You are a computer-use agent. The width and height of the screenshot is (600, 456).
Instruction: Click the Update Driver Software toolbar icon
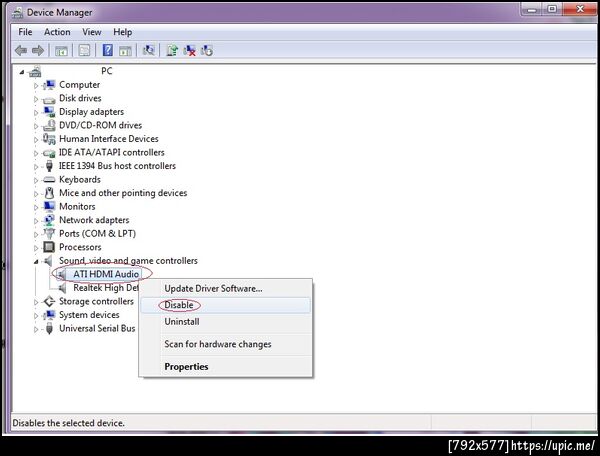172,50
